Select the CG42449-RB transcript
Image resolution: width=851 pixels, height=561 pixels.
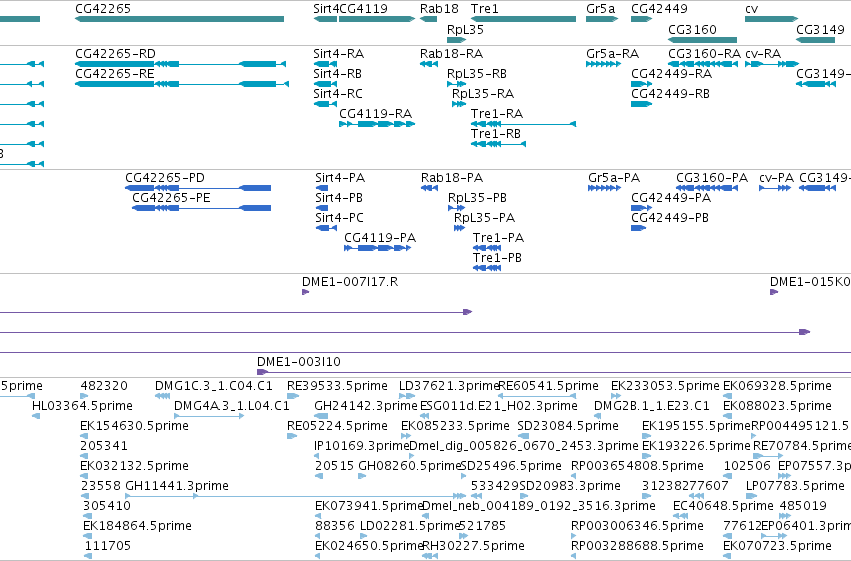[x=641, y=104]
